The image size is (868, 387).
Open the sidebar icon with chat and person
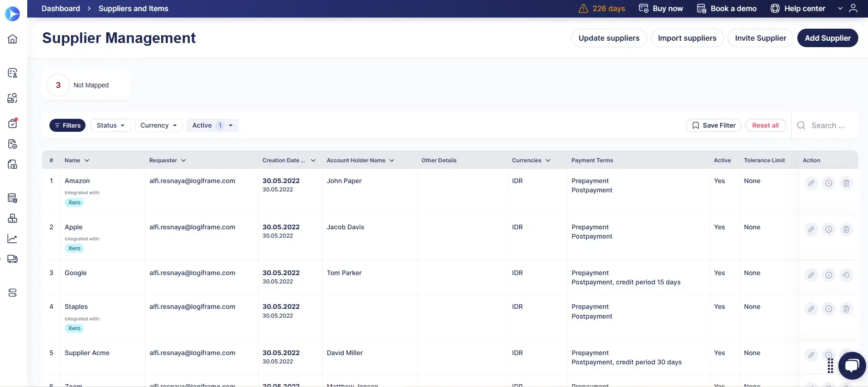12,73
